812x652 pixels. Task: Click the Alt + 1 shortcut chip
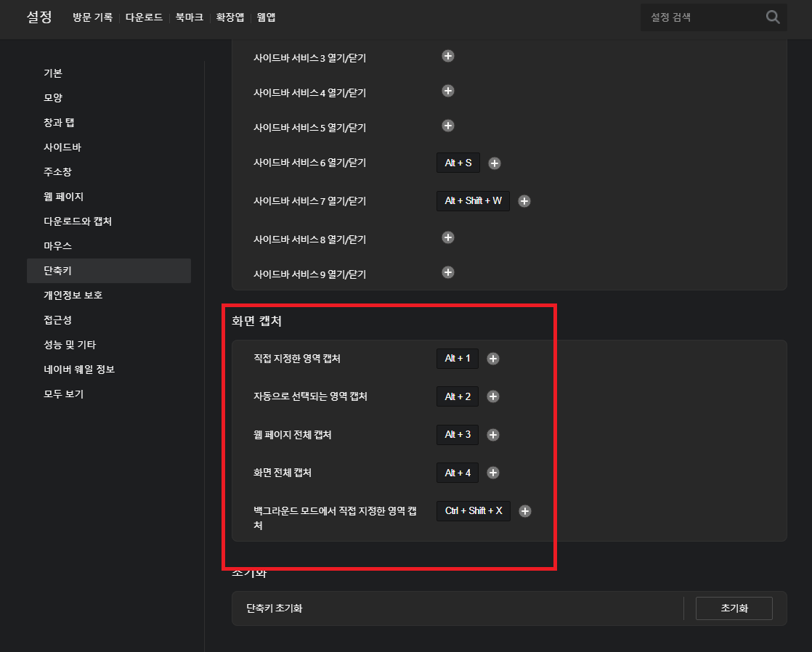(x=458, y=358)
